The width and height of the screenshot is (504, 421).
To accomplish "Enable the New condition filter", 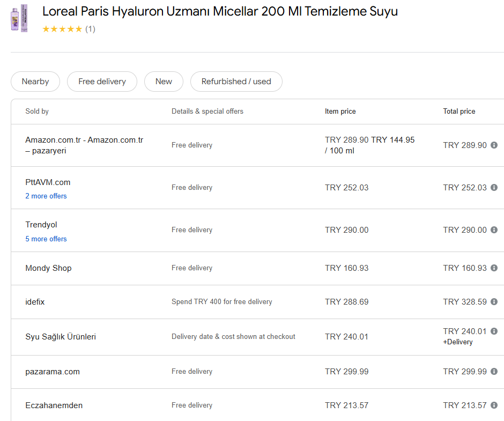I will 164,82.
